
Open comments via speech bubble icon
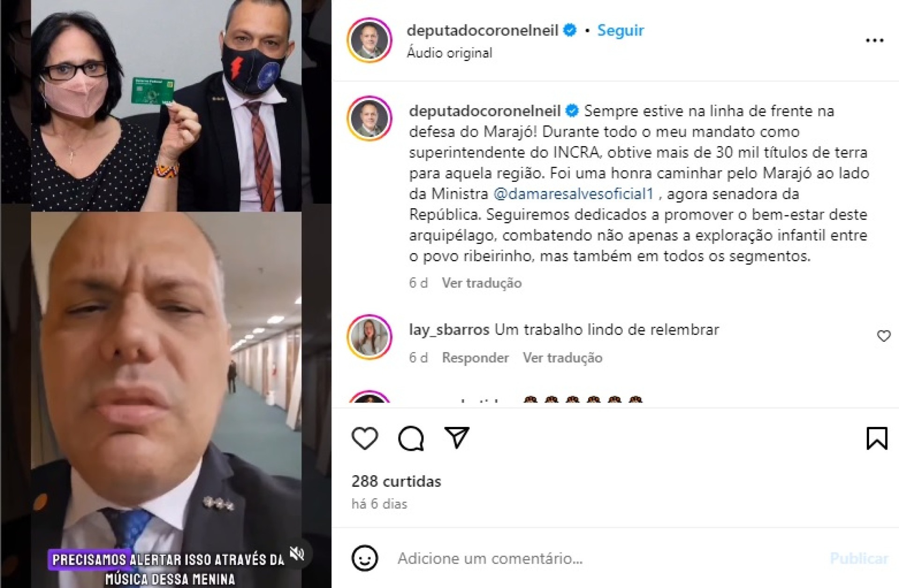[411, 439]
